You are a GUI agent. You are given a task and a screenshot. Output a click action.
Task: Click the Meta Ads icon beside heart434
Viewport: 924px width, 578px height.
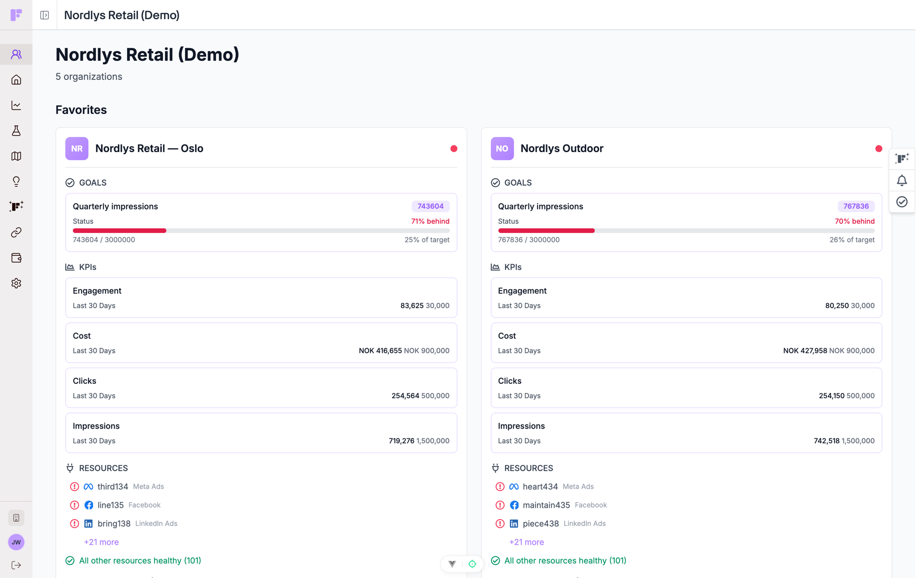coord(514,486)
